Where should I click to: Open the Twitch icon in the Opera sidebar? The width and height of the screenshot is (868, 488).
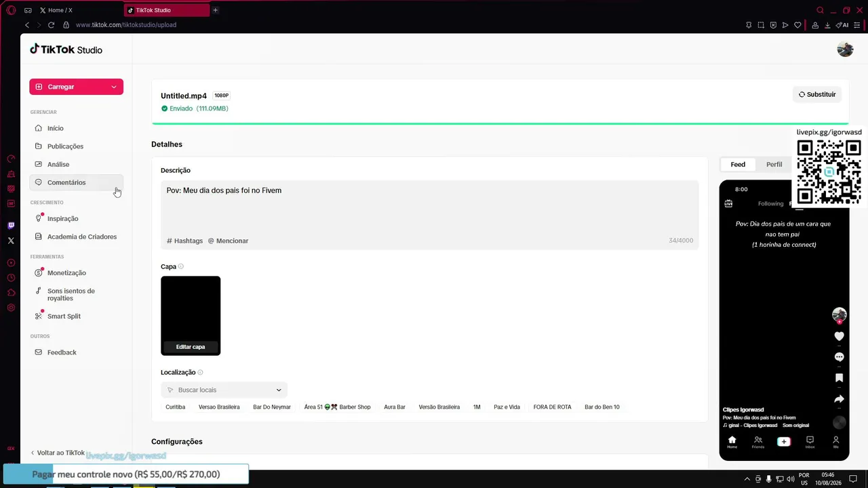click(x=11, y=226)
